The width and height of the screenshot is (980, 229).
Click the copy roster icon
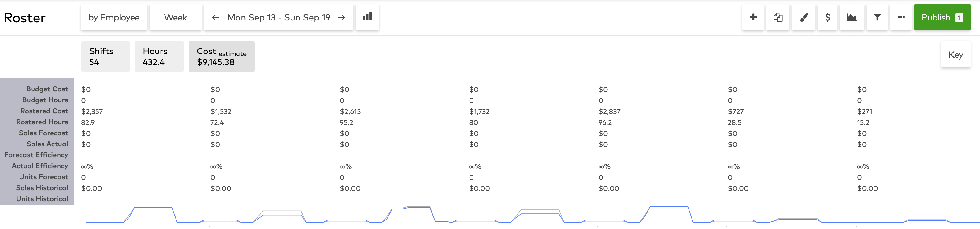tap(778, 17)
